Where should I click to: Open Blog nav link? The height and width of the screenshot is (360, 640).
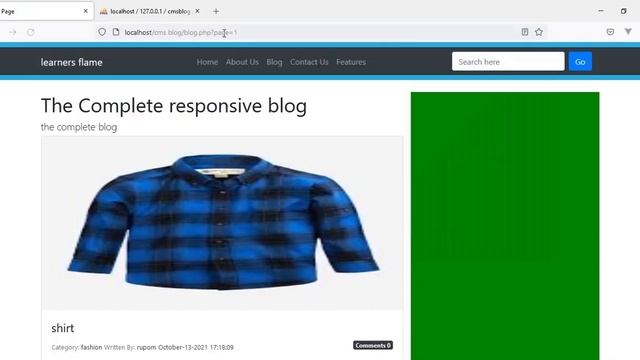click(274, 62)
